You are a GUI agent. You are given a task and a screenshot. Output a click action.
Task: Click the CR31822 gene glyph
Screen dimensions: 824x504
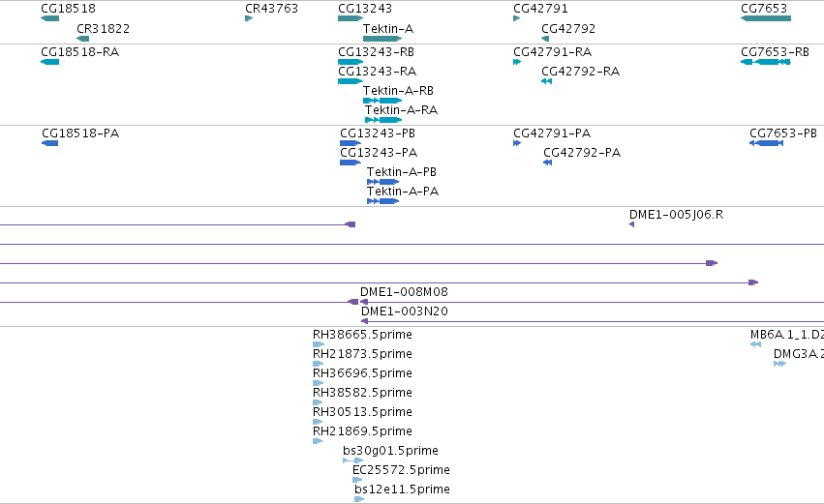(x=82, y=39)
